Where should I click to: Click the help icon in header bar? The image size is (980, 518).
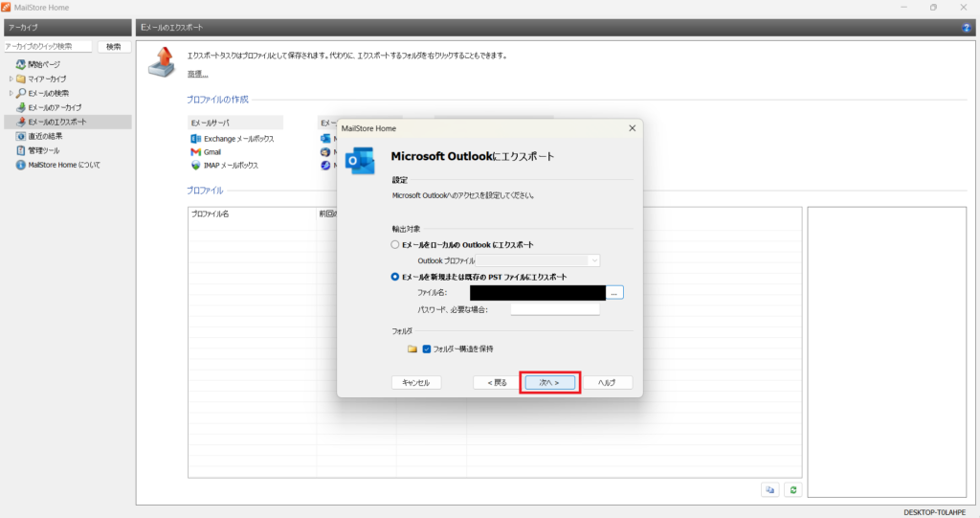pos(967,28)
